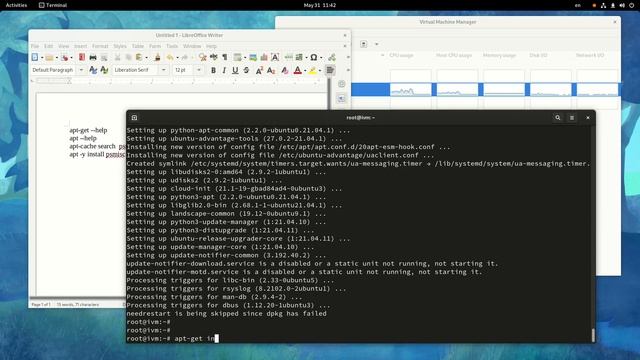
Task: Open the Tools menu in Writer
Action: pyautogui.click(x=172, y=46)
